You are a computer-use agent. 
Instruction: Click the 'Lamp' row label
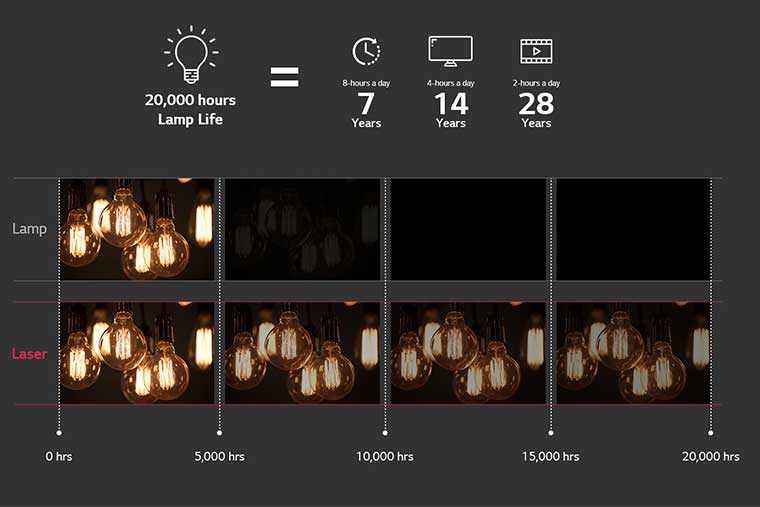[30, 229]
